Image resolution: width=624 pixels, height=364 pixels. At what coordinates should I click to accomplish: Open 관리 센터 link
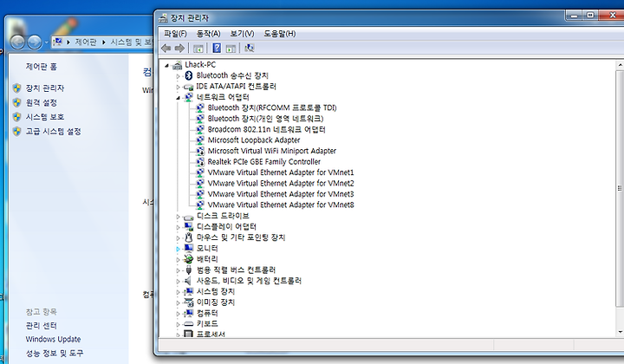[x=42, y=326]
